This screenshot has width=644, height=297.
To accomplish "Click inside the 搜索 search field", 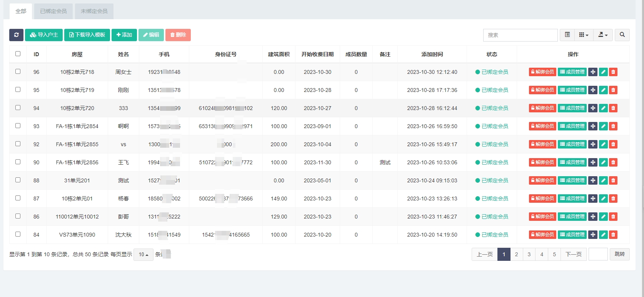I will pos(520,35).
